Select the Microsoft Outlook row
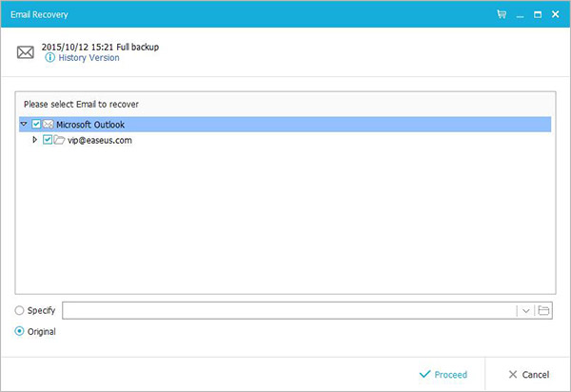Image resolution: width=571 pixels, height=392 pixels. pyautogui.click(x=285, y=124)
